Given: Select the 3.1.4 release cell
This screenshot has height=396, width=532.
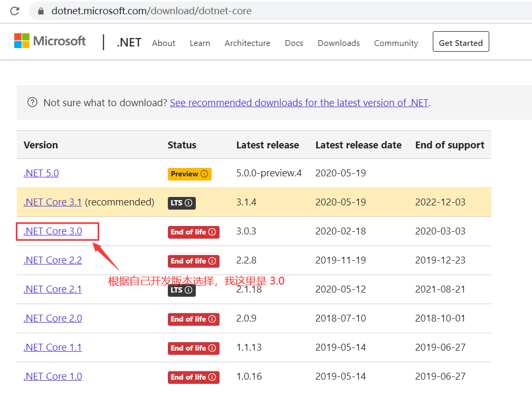Looking at the screenshot, I should coord(246,202).
